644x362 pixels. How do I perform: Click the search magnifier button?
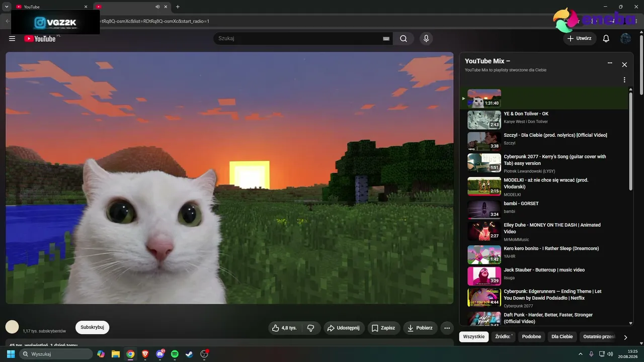click(x=404, y=39)
